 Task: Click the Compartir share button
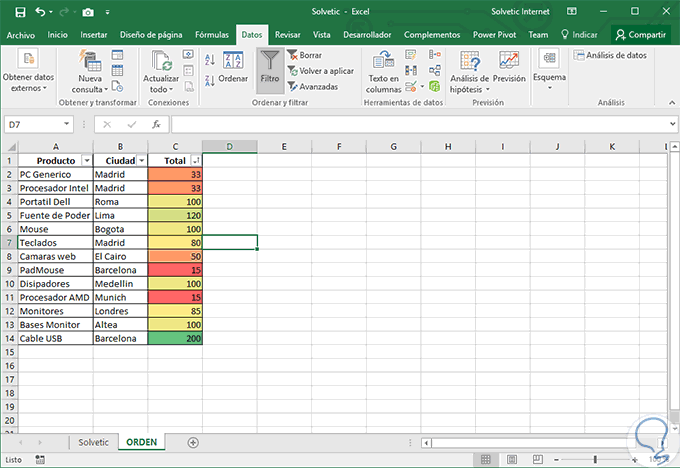(641, 35)
